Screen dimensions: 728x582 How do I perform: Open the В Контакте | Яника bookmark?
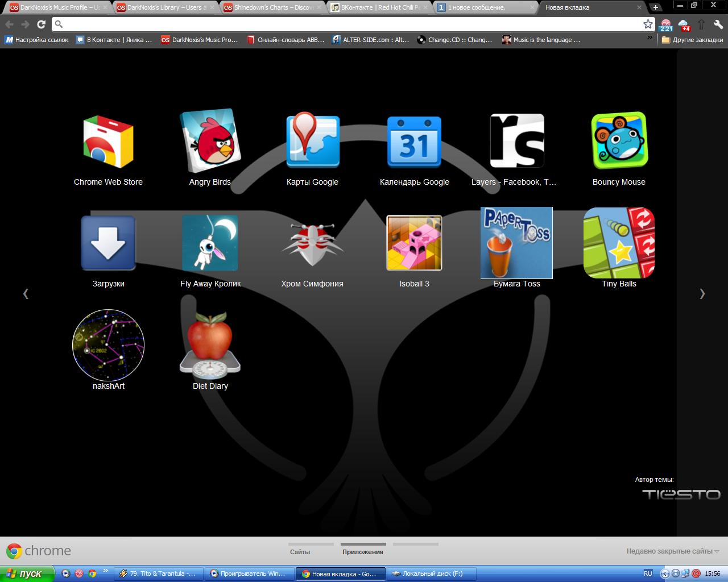click(x=114, y=40)
